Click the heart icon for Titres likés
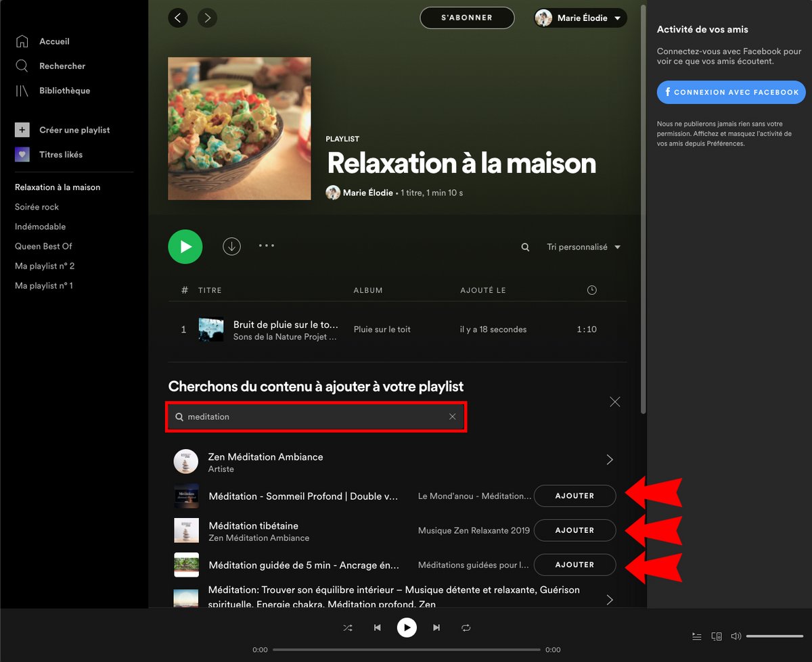The image size is (812, 662). (x=22, y=154)
